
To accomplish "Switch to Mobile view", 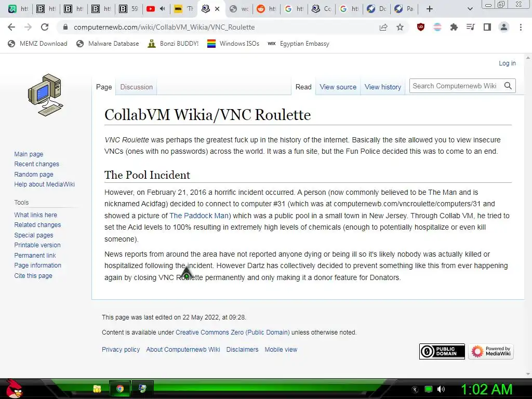I will pyautogui.click(x=281, y=350).
